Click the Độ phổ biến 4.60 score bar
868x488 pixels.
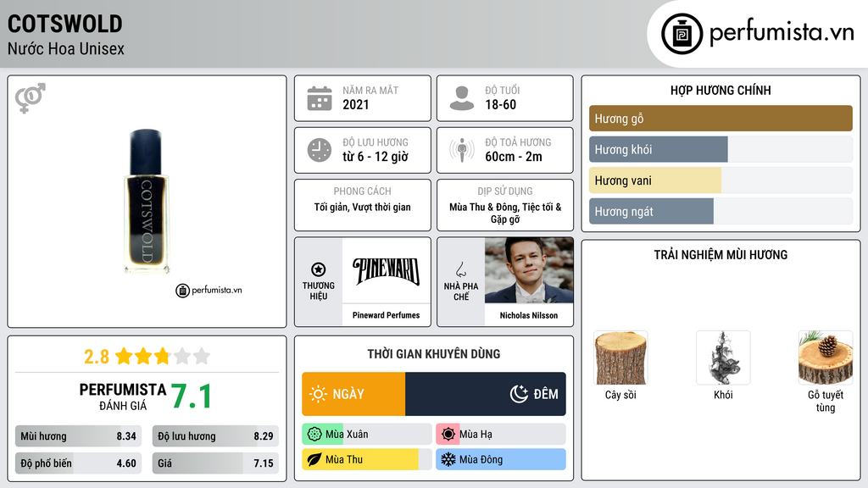click(78, 463)
